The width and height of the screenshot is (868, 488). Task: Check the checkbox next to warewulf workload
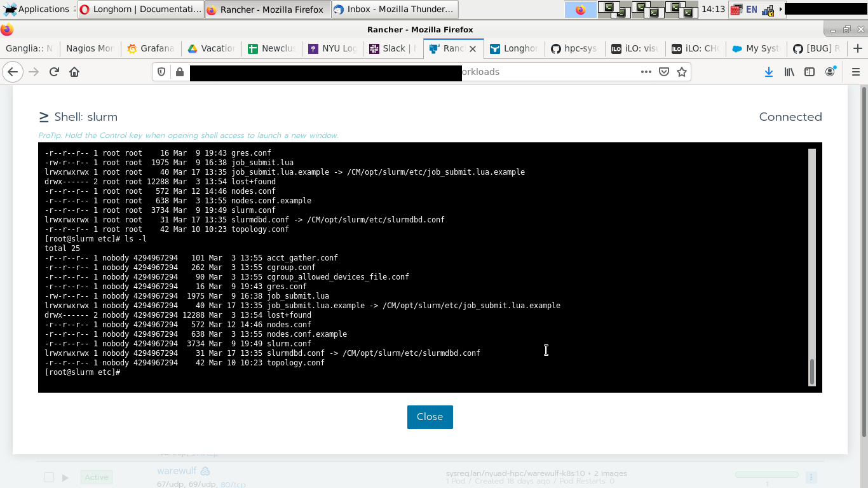coord(48,477)
